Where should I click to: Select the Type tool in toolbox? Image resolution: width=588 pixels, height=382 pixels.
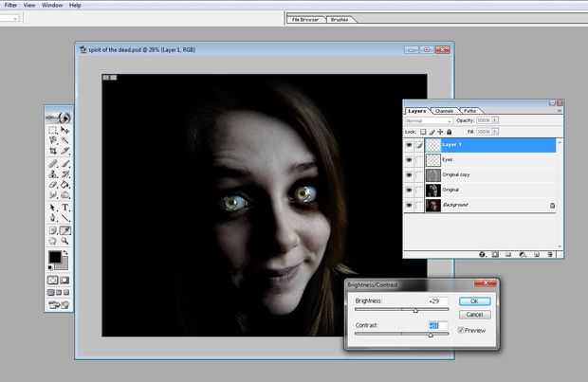65,207
